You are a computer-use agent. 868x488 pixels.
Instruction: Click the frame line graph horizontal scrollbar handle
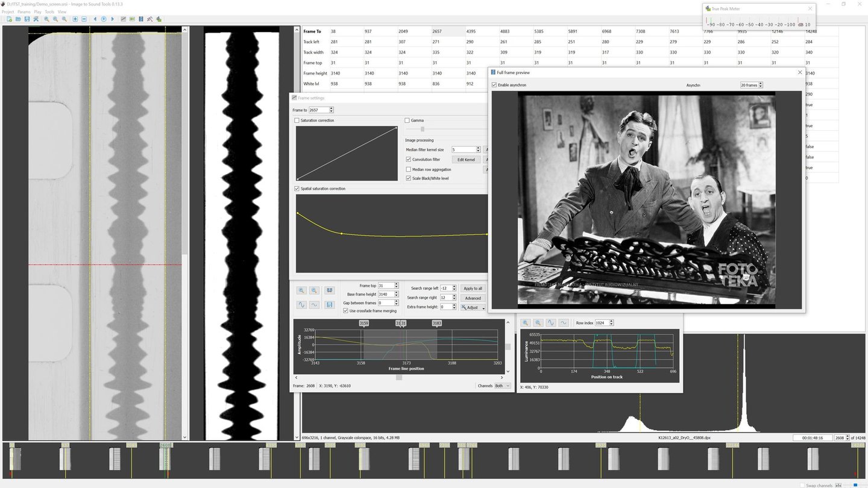[x=399, y=378]
